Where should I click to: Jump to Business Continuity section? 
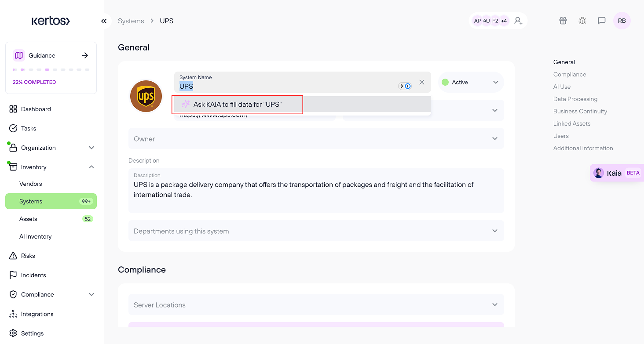coord(580,111)
